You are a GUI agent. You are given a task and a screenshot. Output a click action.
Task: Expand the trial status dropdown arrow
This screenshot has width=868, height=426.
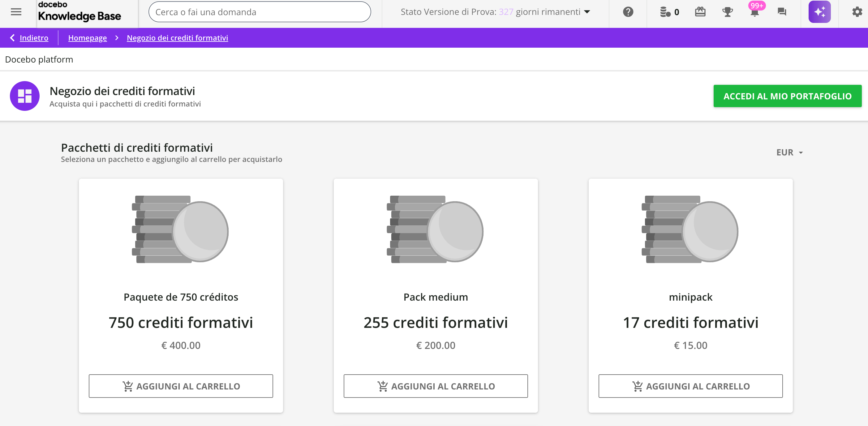[587, 12]
